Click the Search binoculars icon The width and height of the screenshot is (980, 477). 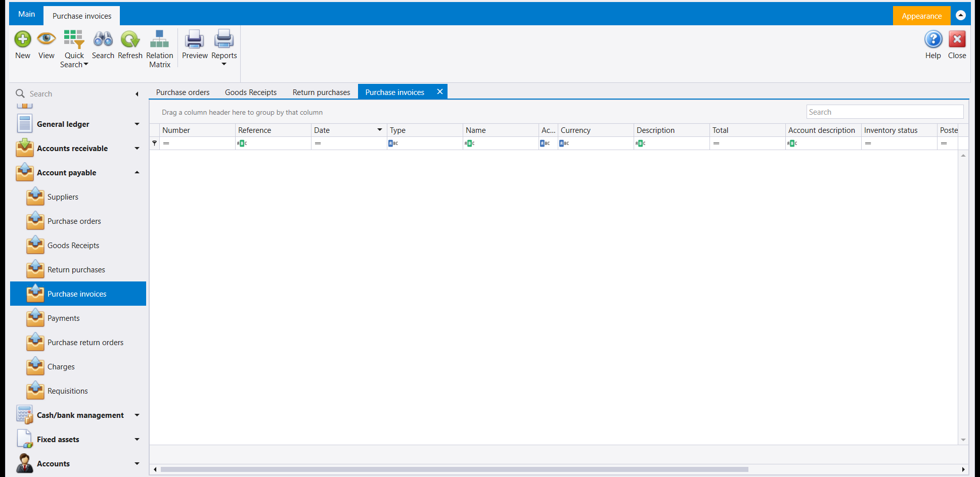(103, 39)
